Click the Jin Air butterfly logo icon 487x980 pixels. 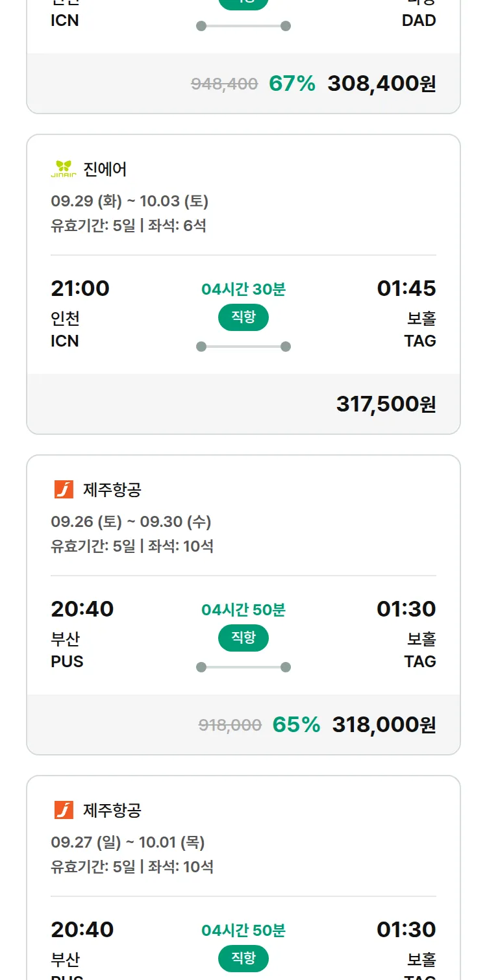click(64, 169)
